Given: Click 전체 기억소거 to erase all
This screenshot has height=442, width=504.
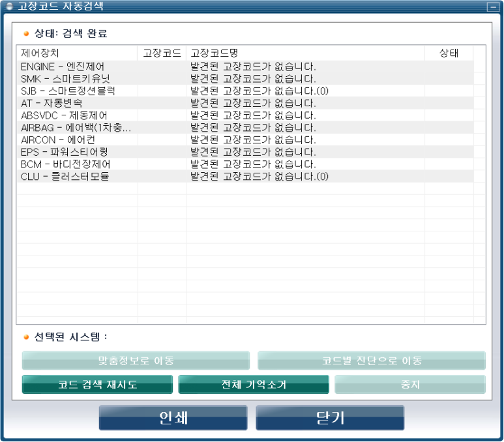Looking at the screenshot, I should (x=254, y=384).
